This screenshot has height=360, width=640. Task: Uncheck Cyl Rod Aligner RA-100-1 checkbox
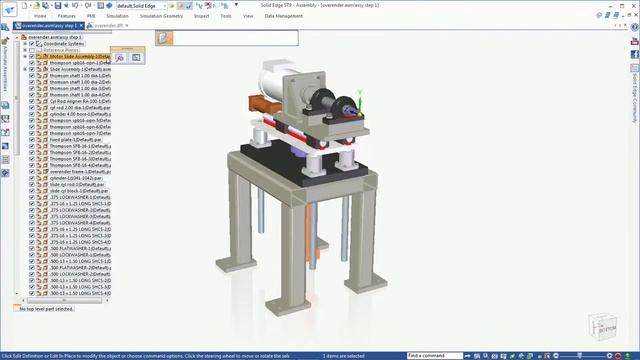[32, 101]
